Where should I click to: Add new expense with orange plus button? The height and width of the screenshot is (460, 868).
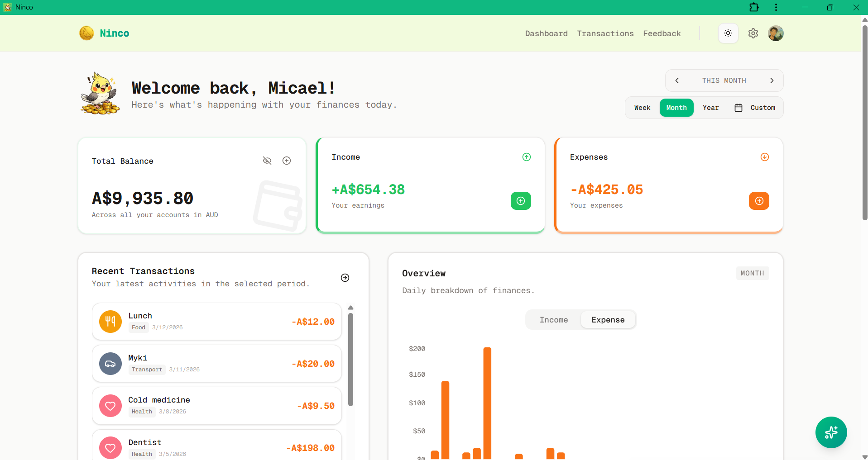point(759,201)
